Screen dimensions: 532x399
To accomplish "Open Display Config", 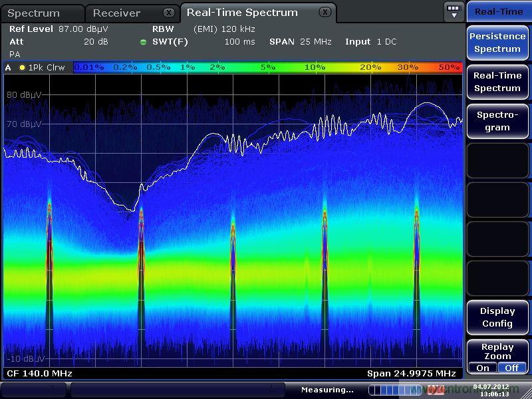I will tap(497, 317).
